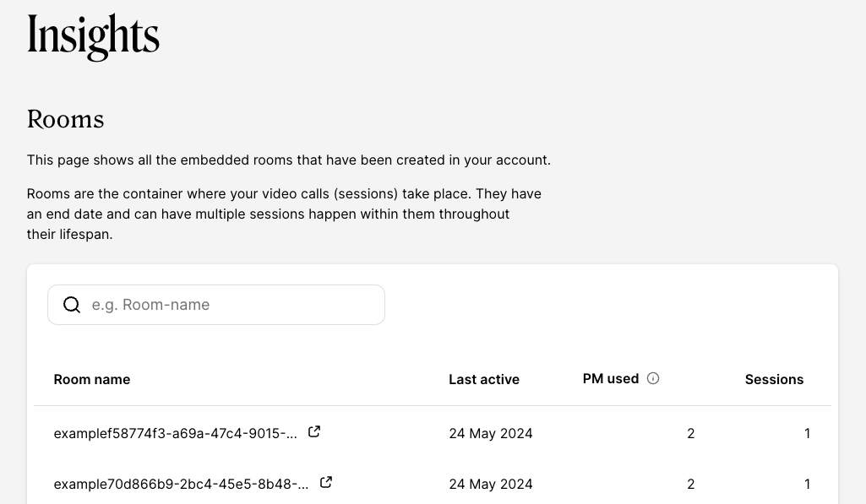Viewport: 866px width, 504px height.
Task: Click the PM used info icon
Action: (653, 378)
